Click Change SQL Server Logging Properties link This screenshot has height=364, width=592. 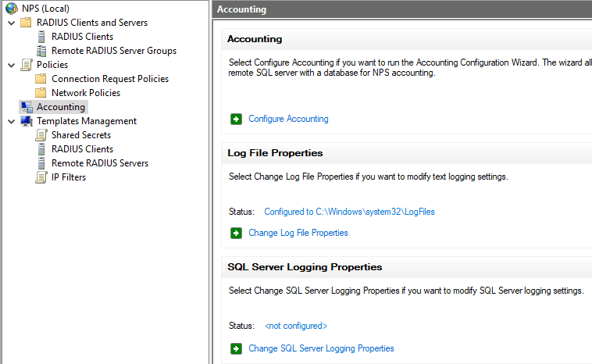point(321,348)
